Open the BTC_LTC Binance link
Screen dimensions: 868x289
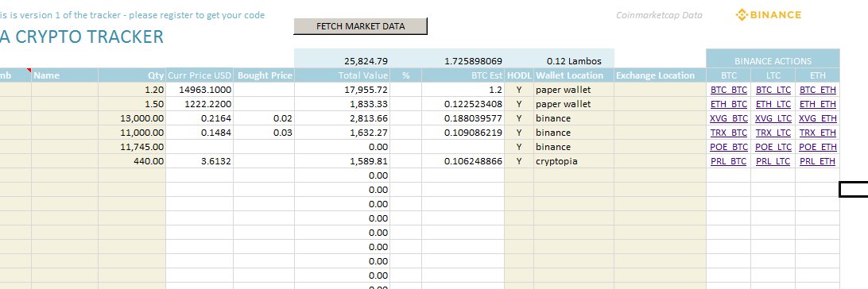tap(773, 90)
